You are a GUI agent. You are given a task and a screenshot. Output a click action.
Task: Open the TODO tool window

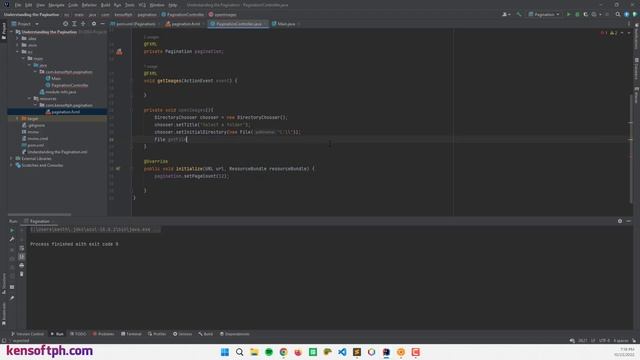78,334
